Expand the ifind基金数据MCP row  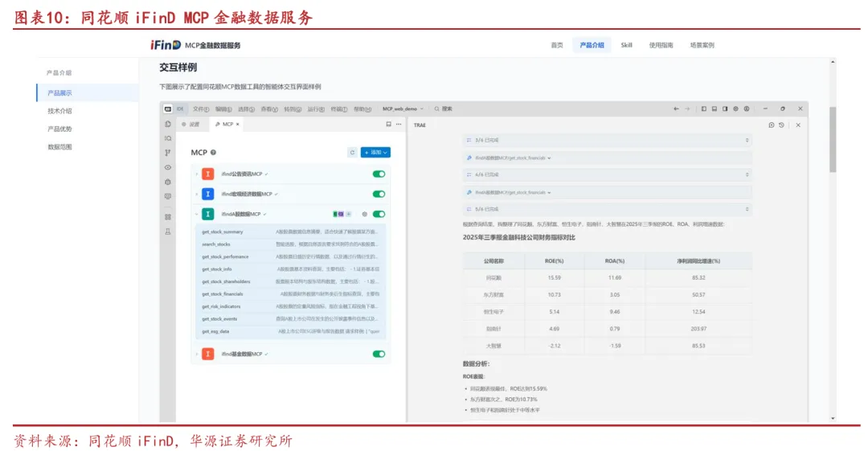click(197, 354)
